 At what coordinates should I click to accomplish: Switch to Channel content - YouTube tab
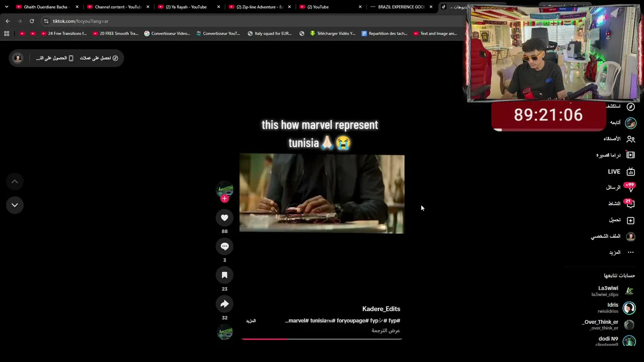click(117, 7)
